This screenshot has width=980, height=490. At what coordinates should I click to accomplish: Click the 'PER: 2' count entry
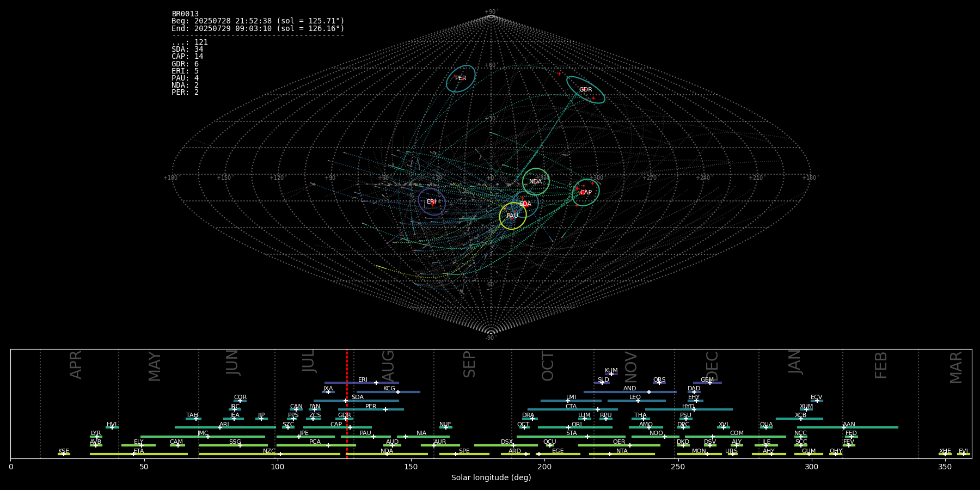(185, 93)
